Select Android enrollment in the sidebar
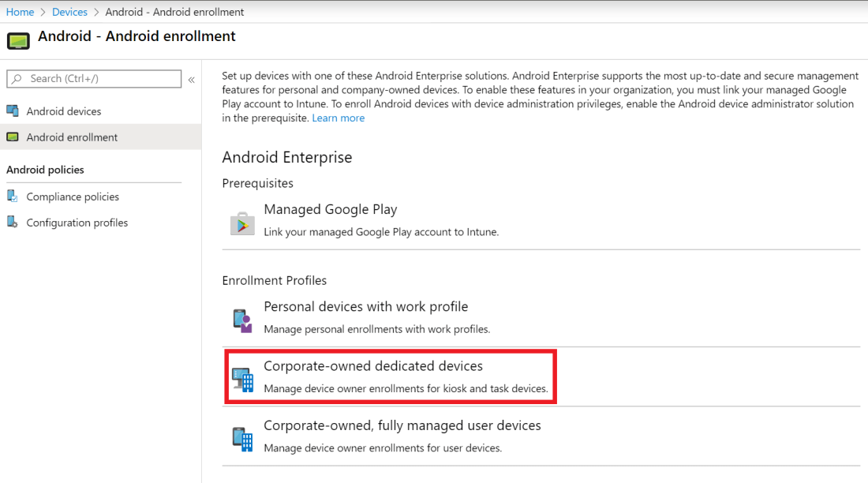Viewport: 868px width, 483px height. (72, 137)
